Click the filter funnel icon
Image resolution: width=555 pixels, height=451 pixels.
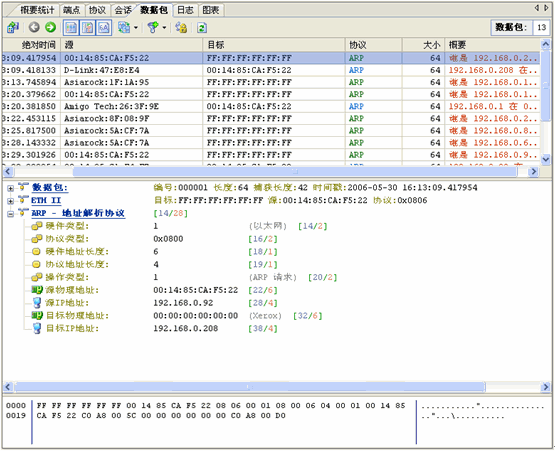153,27
